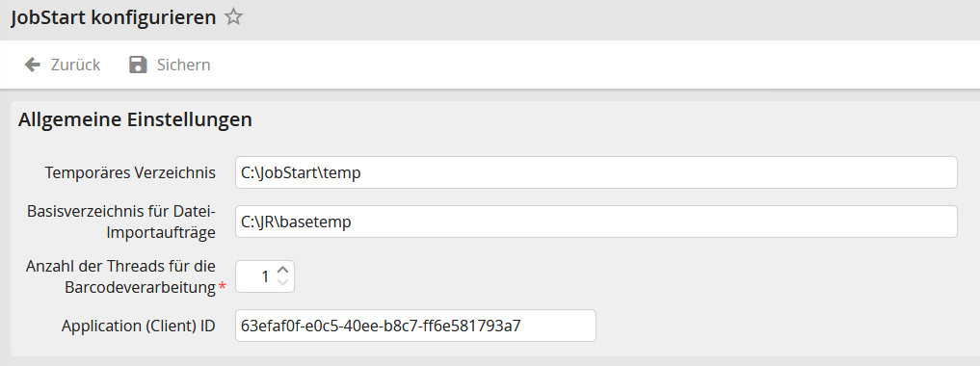Click the Application (Client) ID label
Screen dimensions: 980x366
tap(138, 326)
